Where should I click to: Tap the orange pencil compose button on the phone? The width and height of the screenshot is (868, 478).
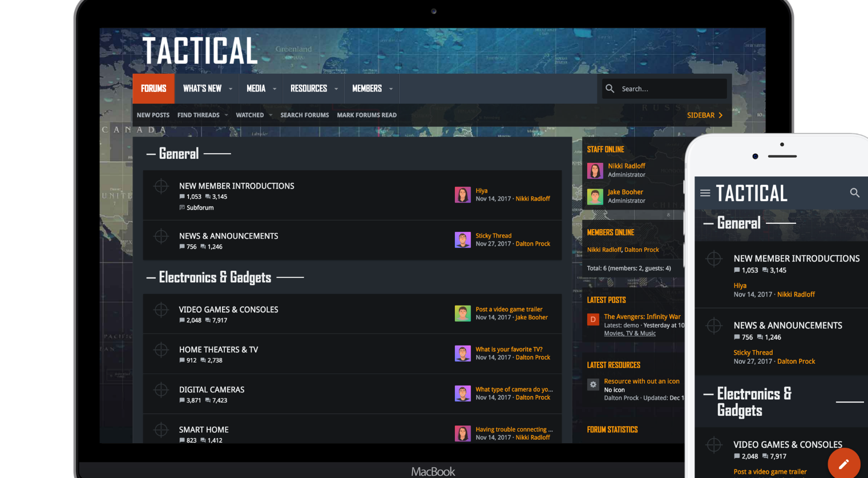844,464
